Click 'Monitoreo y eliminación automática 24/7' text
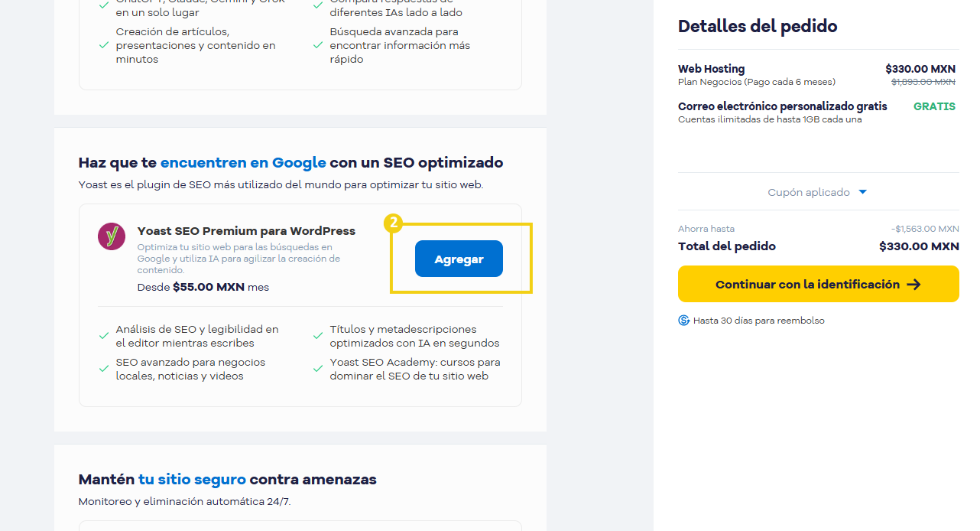 click(x=184, y=502)
